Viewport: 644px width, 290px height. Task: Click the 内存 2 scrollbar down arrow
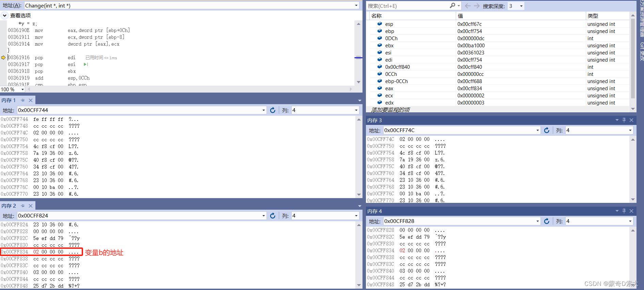(359, 285)
